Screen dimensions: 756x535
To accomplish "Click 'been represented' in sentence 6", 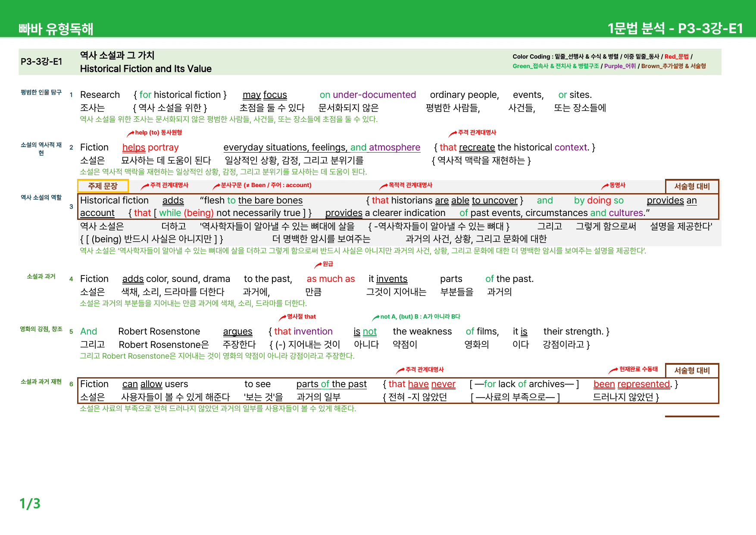I will [631, 384].
